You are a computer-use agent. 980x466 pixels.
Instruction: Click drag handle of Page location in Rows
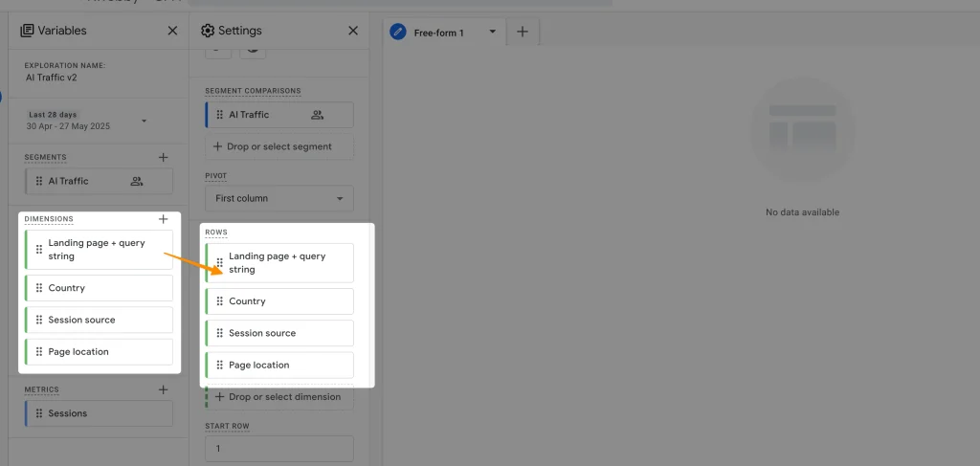tap(219, 365)
